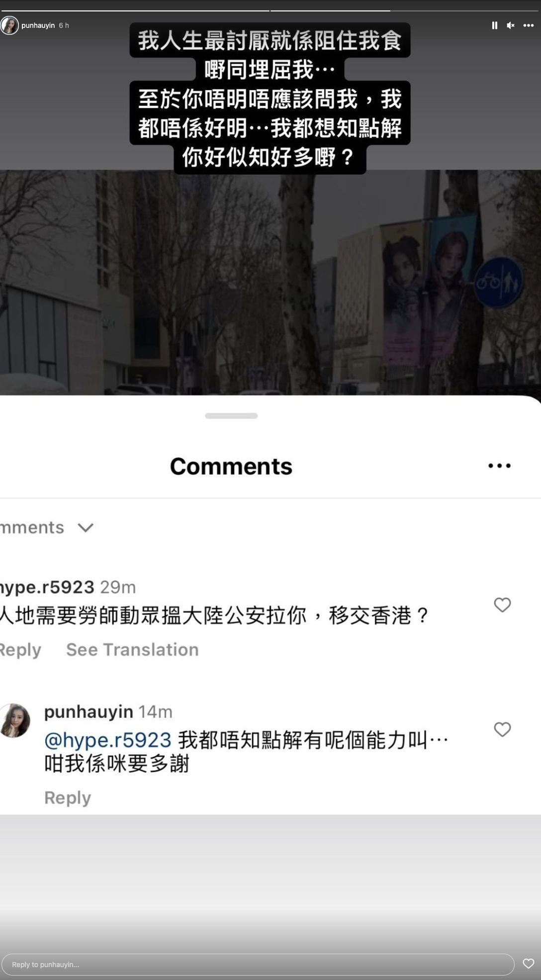
Task: Open Comments three-dot options menu
Action: 499,466
